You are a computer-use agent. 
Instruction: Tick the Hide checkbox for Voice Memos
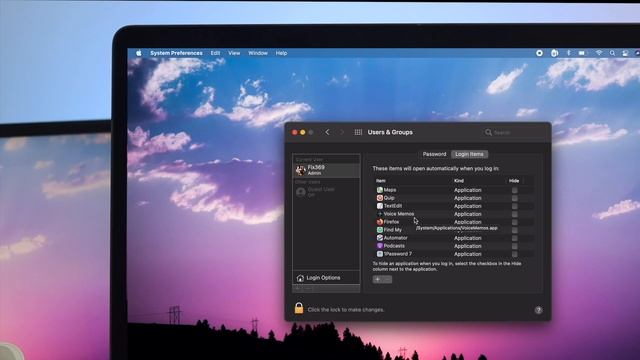coord(515,214)
